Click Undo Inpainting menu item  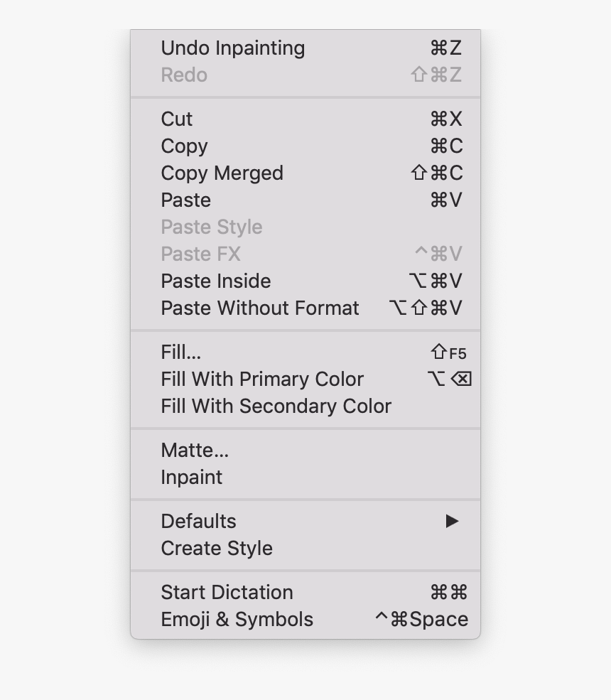coord(232,48)
